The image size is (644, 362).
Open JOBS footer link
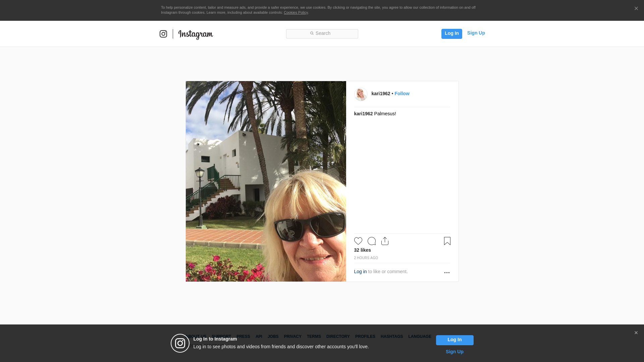tap(273, 337)
